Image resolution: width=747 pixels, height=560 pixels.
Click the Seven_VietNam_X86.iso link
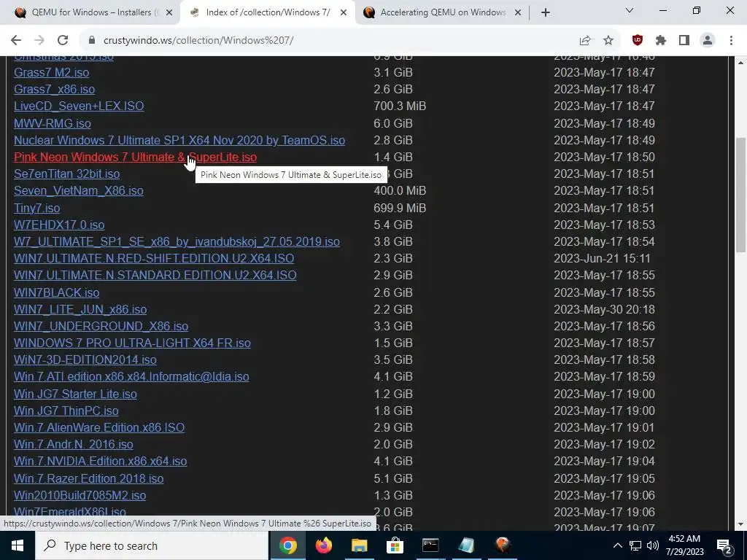point(79,191)
